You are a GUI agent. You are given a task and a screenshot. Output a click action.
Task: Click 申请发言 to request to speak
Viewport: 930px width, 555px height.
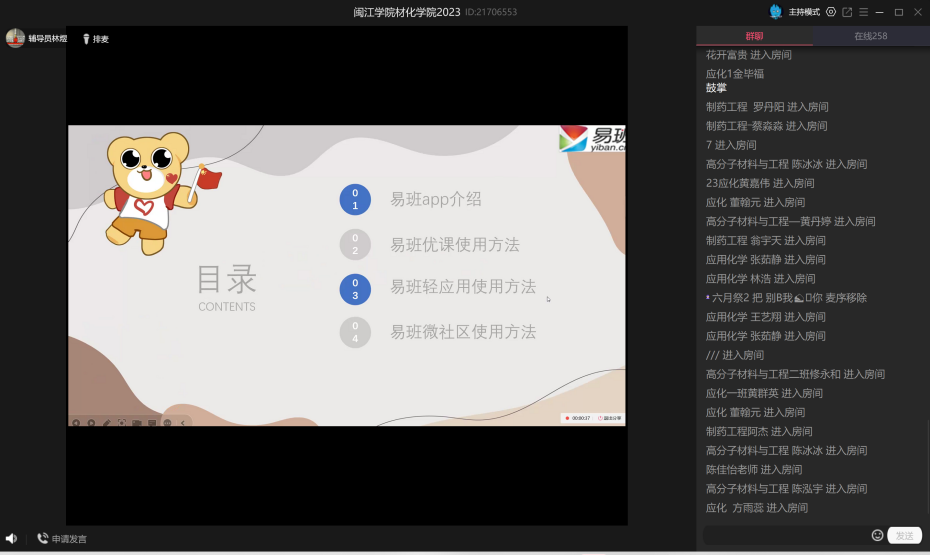(69, 539)
